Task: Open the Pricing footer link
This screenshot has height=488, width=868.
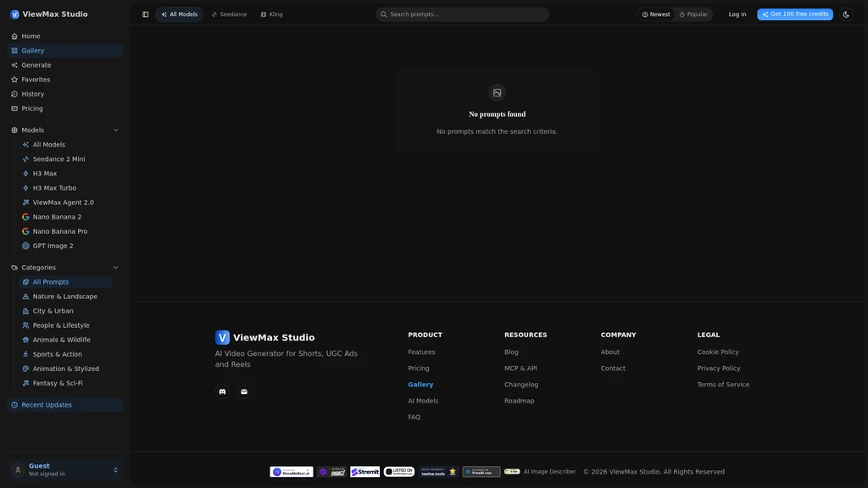Action: [x=419, y=368]
